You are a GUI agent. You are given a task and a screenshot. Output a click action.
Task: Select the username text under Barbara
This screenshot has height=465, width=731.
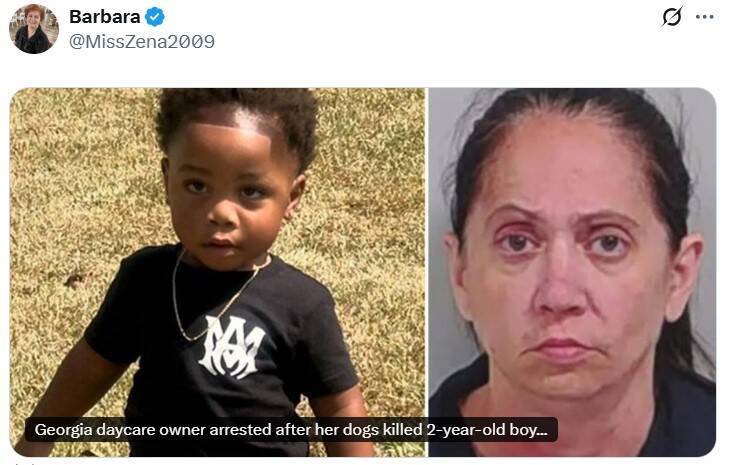(x=142, y=42)
